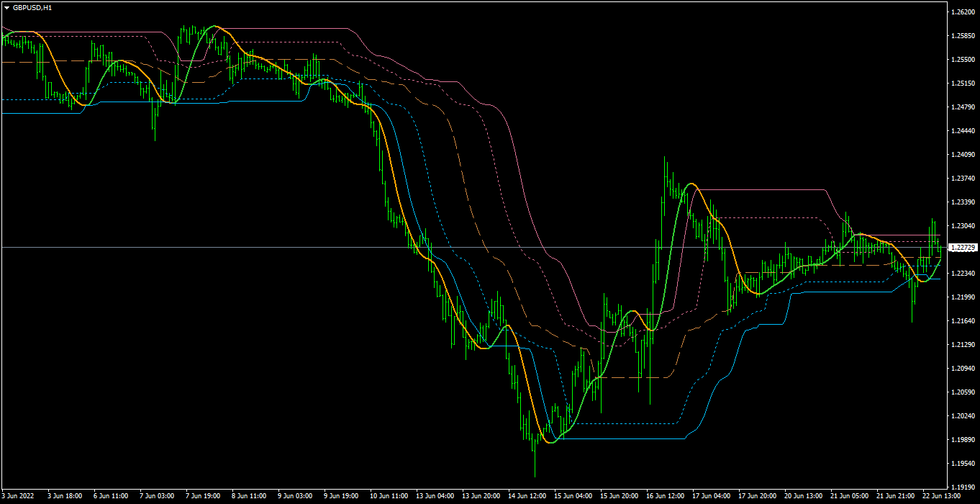Click the 6 Jun 11:00 time label
980x504 pixels.
pos(112,496)
